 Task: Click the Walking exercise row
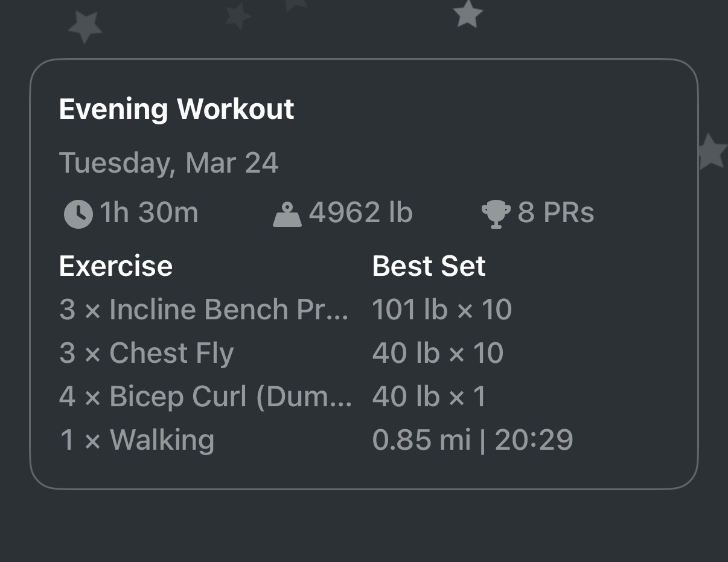pyautogui.click(x=137, y=440)
